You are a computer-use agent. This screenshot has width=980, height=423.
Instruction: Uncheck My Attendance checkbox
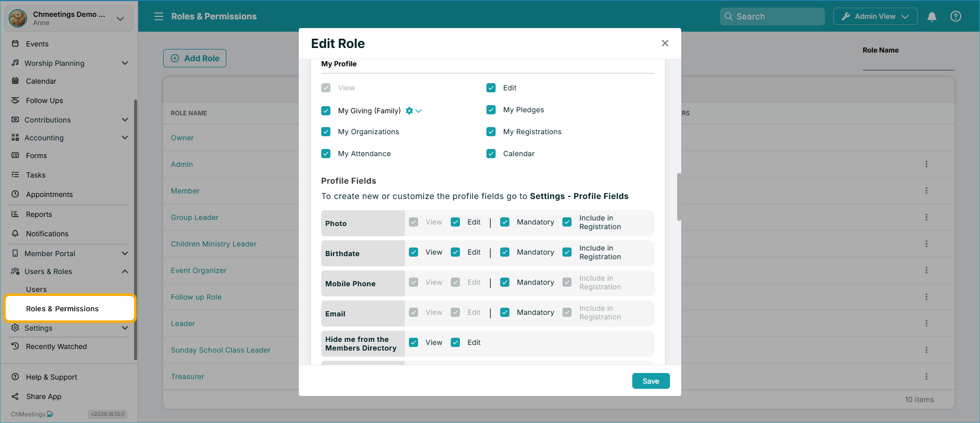point(326,154)
